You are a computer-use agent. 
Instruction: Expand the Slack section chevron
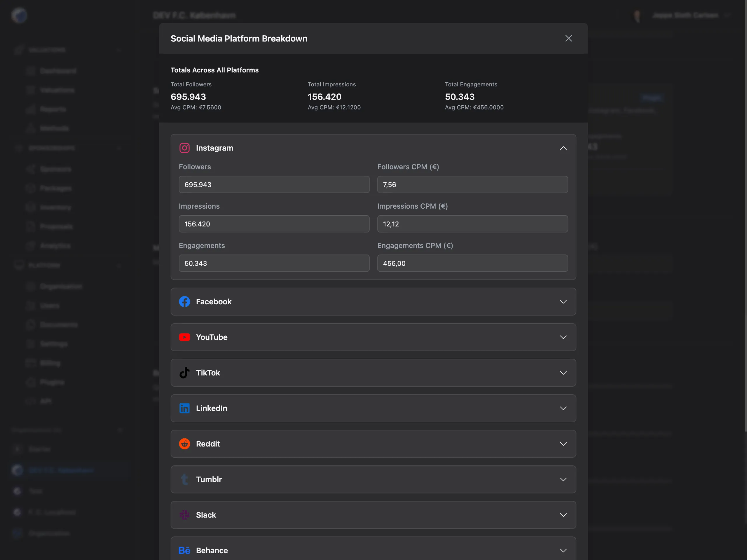(563, 515)
